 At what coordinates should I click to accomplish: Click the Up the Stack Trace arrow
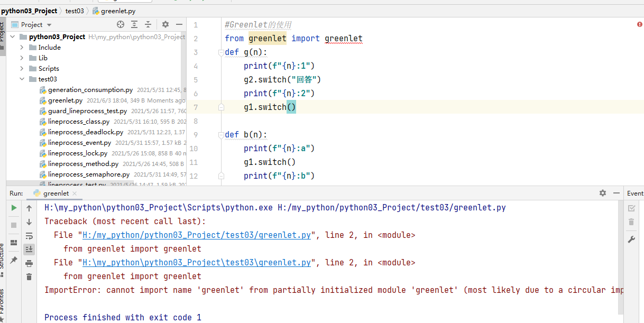tap(29, 208)
